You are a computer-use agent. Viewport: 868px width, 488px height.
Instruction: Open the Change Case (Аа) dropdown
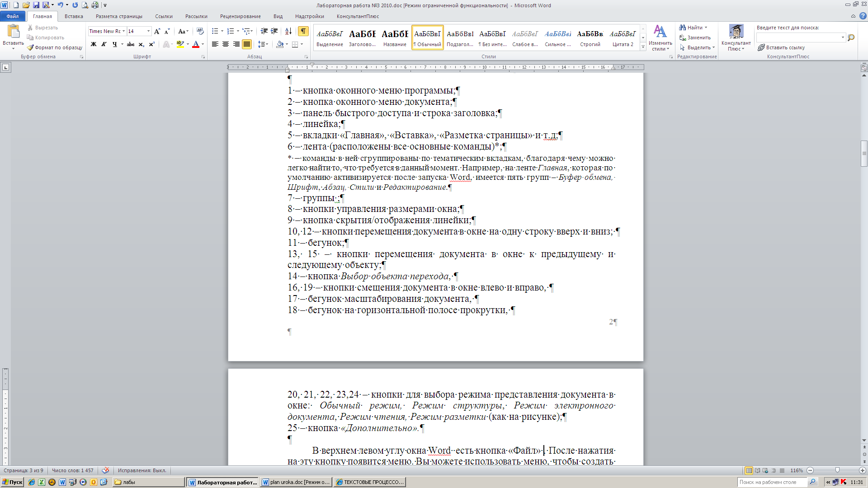pyautogui.click(x=183, y=31)
